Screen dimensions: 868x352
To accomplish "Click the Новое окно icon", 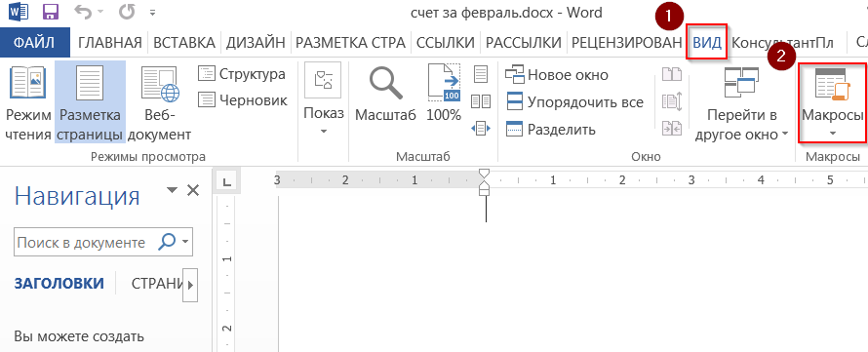I will [x=514, y=74].
